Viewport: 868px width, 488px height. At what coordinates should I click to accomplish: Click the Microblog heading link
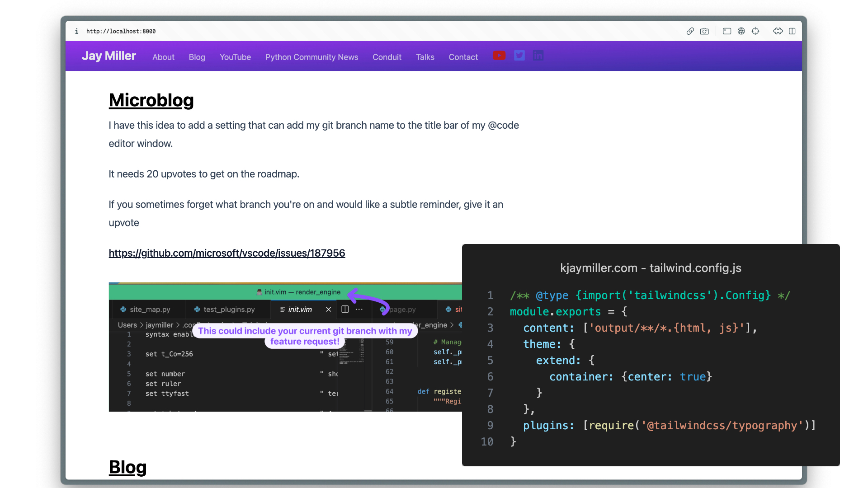151,100
